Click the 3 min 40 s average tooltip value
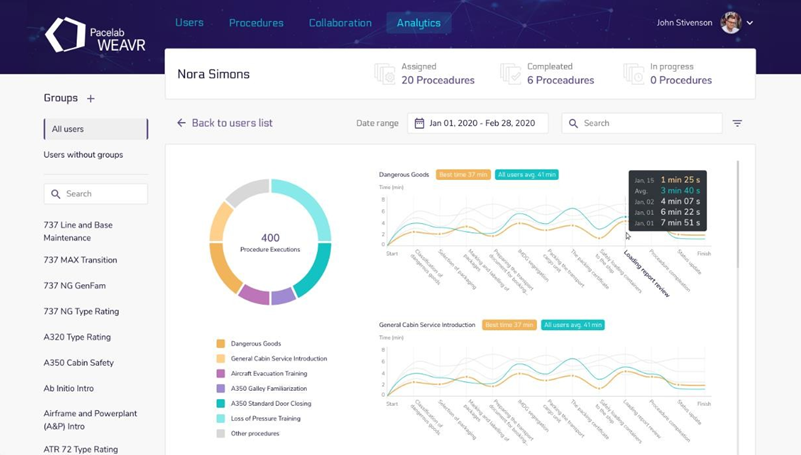This screenshot has width=801, height=455. click(680, 190)
